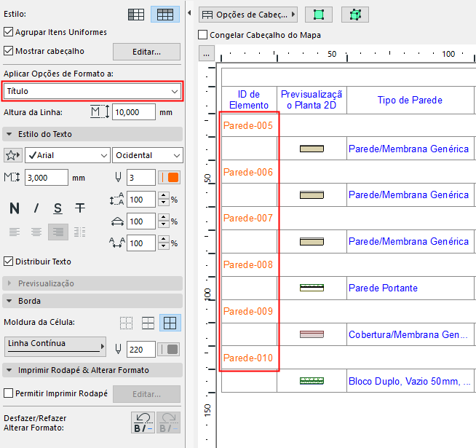Image resolution: width=476 pixels, height=448 pixels.
Task: Choose horizontal-only cell frame border option
Action: (148, 323)
